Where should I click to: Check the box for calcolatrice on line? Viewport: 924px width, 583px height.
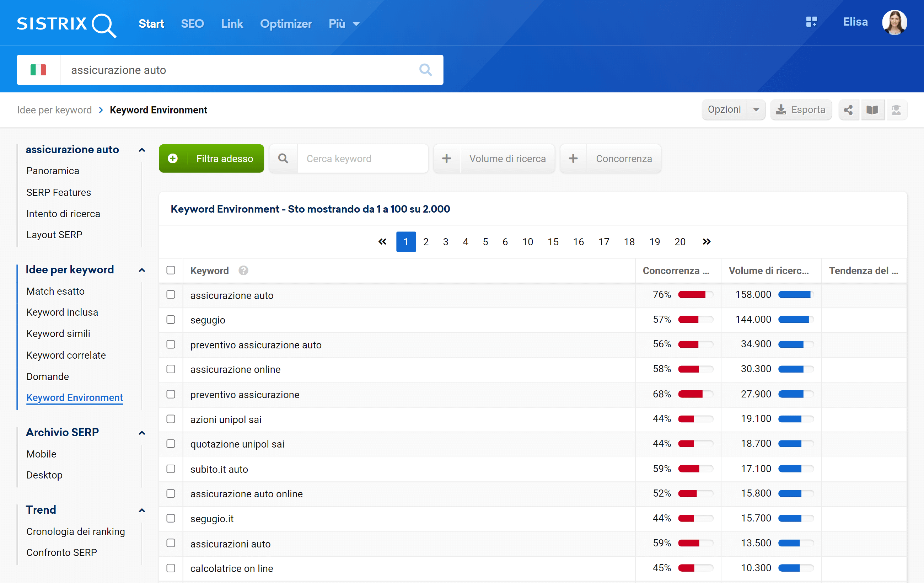[x=171, y=568]
